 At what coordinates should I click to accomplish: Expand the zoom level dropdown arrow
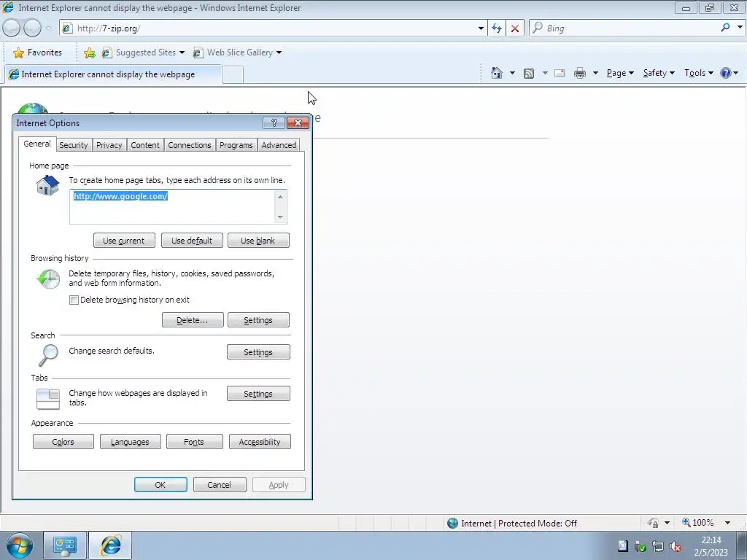pyautogui.click(x=727, y=523)
